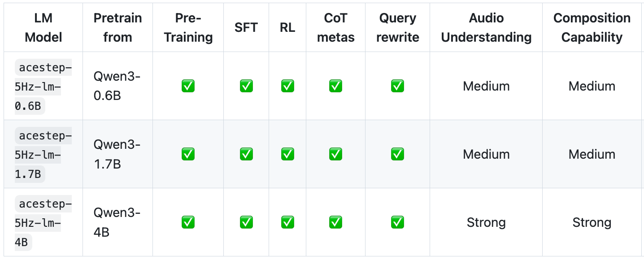The image size is (644, 260).
Task: Click Strong in the Audio Understanding column
Action: click(486, 222)
